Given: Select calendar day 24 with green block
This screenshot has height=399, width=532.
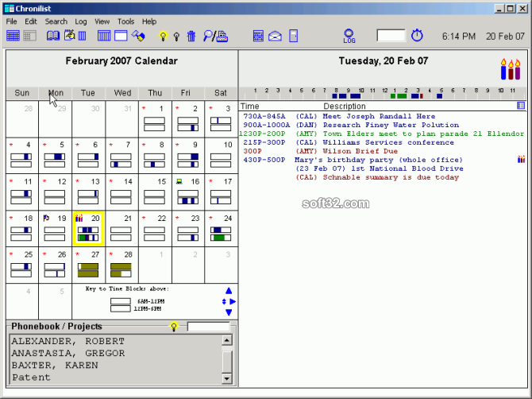Looking at the screenshot, I should [221, 228].
